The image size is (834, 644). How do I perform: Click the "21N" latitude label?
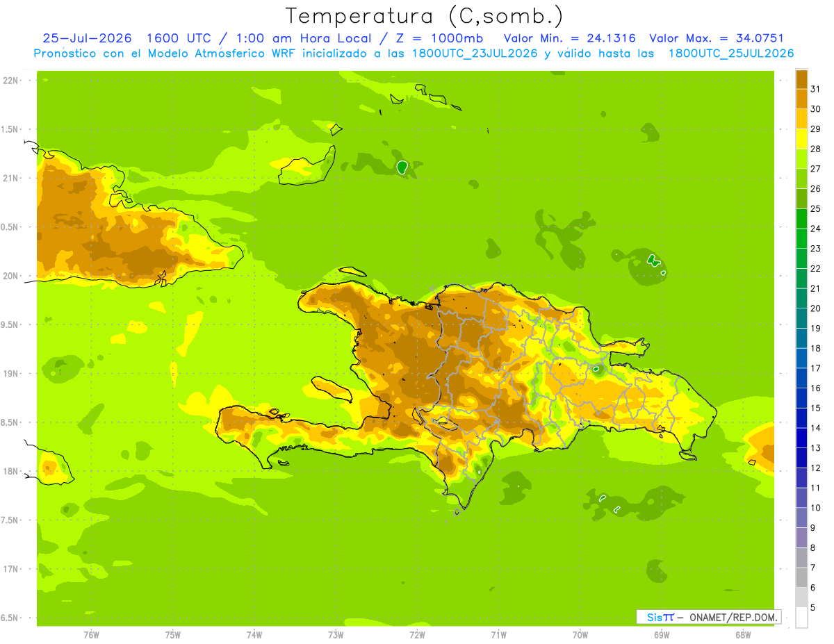tap(10, 178)
